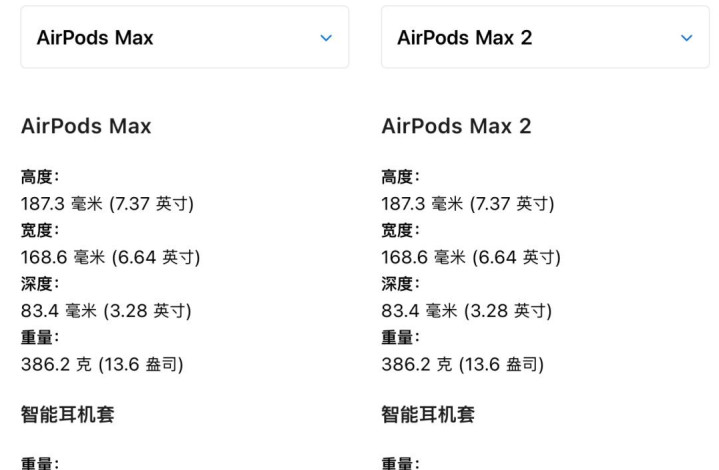
Task: Click the left column 83.4 毫米 depth value
Action: point(106,310)
